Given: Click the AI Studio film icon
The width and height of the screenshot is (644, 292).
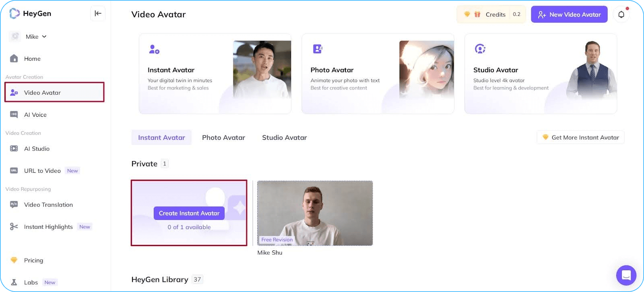Looking at the screenshot, I should point(14,149).
